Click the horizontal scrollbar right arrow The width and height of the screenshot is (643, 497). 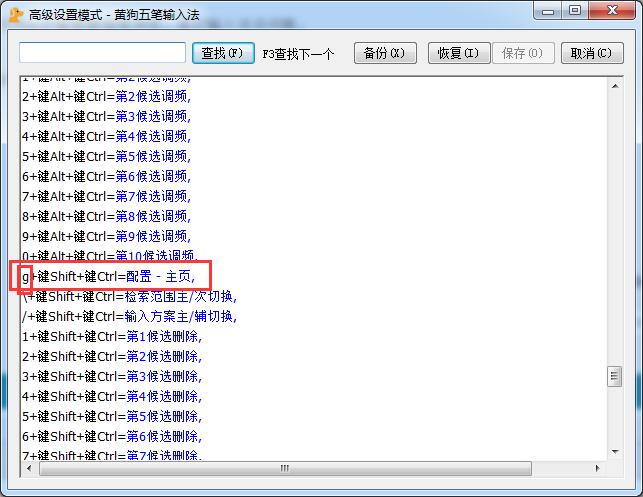pyautogui.click(x=600, y=468)
